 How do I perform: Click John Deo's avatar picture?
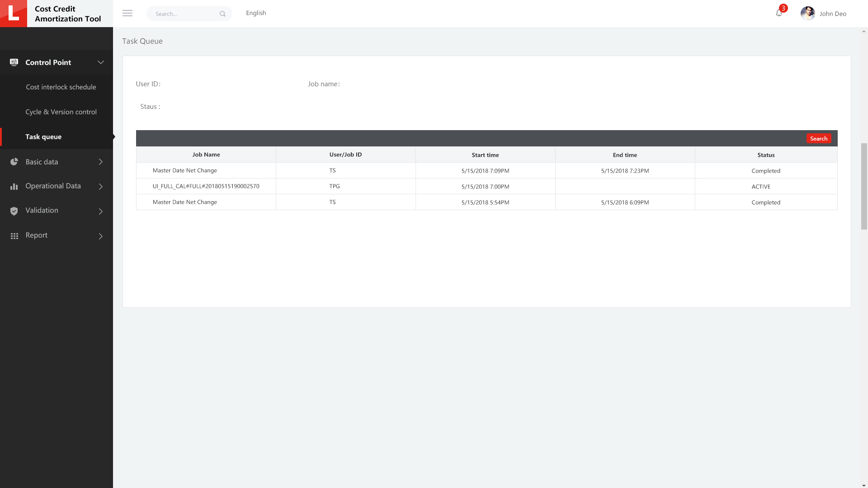(808, 14)
